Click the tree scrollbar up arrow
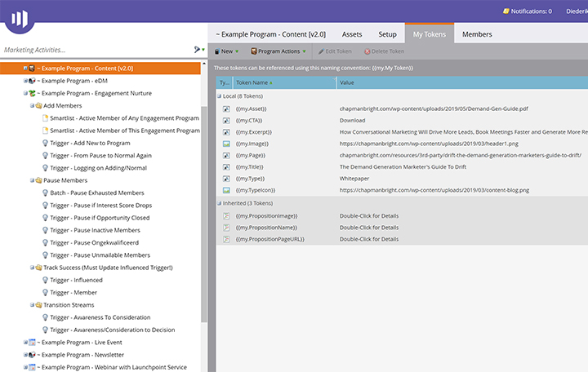 [204, 64]
